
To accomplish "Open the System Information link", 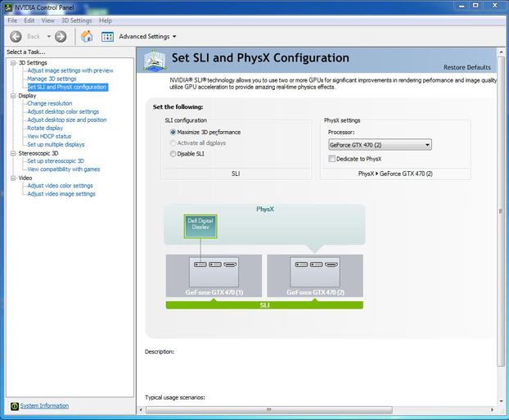I will tap(44, 406).
